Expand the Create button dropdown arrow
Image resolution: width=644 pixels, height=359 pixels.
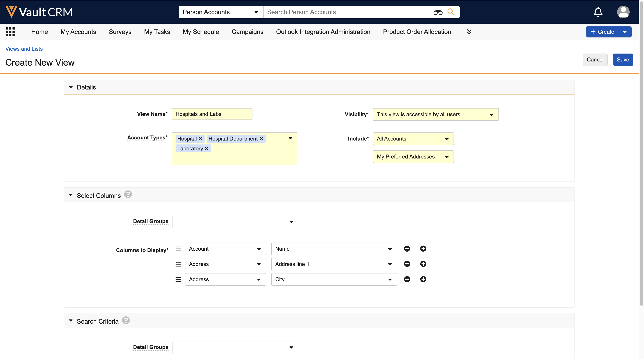point(625,32)
